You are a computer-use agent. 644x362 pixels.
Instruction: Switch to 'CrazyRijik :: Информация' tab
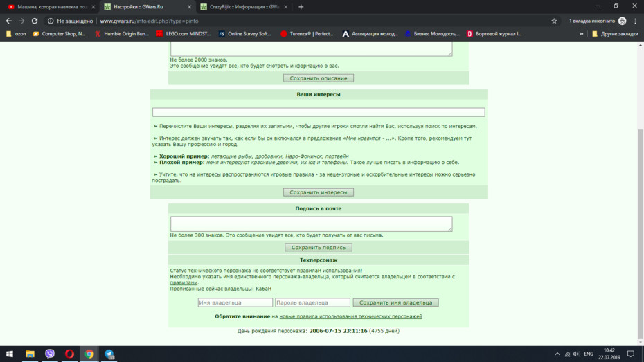click(x=244, y=6)
